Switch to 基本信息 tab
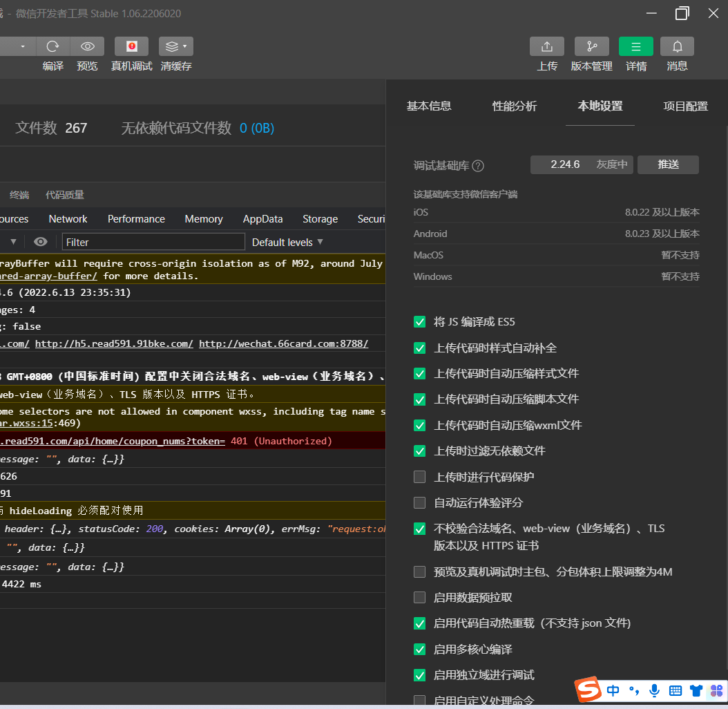The image size is (728, 709). [429, 106]
